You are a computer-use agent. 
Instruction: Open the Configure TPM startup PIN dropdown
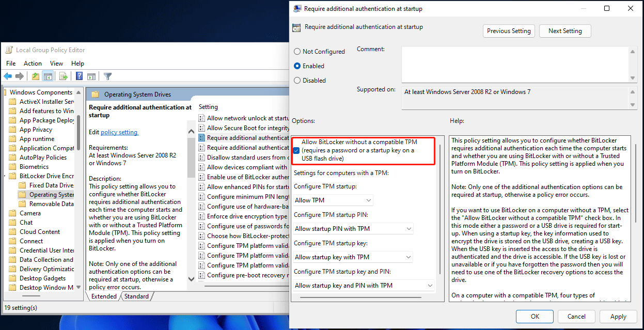[x=353, y=229]
